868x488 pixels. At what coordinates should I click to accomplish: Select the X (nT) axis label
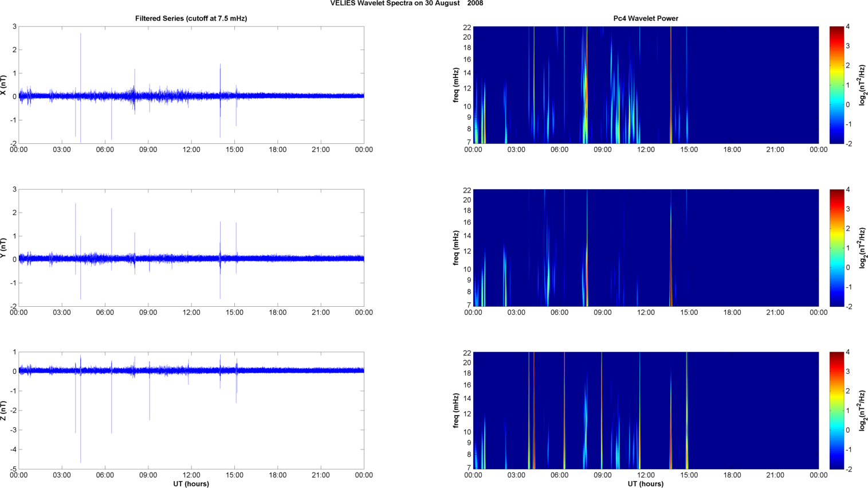[3, 85]
